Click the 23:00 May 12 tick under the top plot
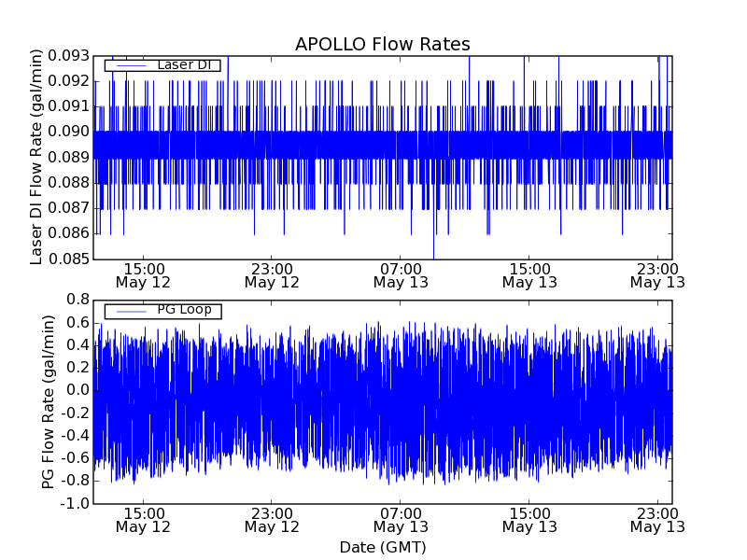This screenshot has width=747, height=560. pos(272,274)
